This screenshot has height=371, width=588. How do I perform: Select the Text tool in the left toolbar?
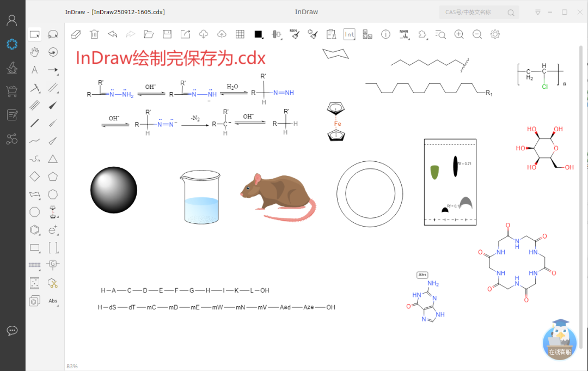click(34, 70)
